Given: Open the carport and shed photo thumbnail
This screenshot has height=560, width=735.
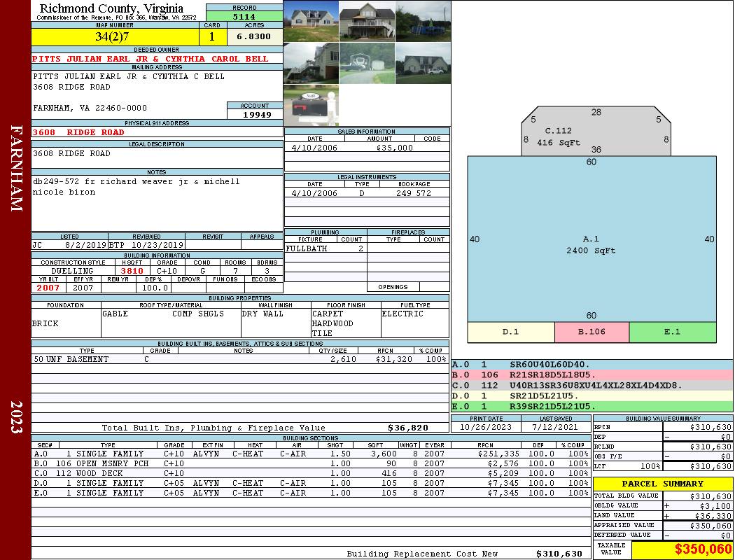Looking at the screenshot, I should tap(367, 63).
